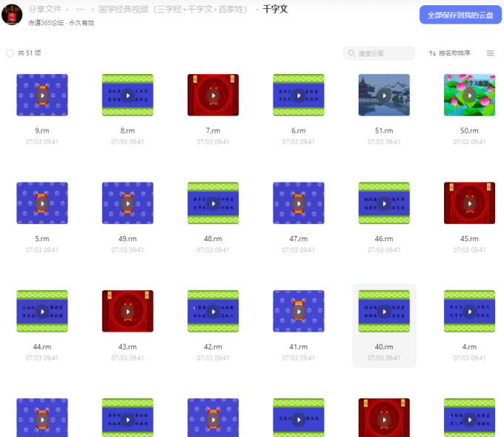
Task: Play the 51.rm video thumbnail
Action: pos(384,95)
